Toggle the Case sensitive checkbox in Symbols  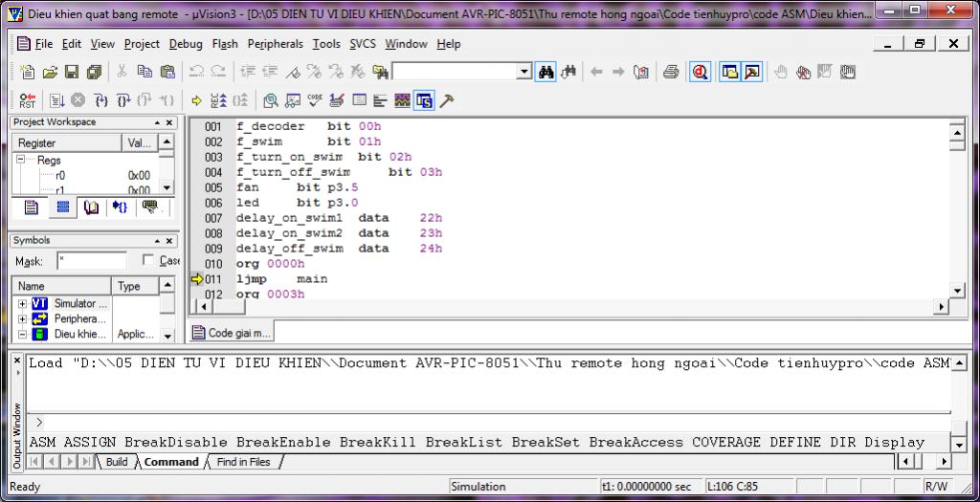point(148,260)
